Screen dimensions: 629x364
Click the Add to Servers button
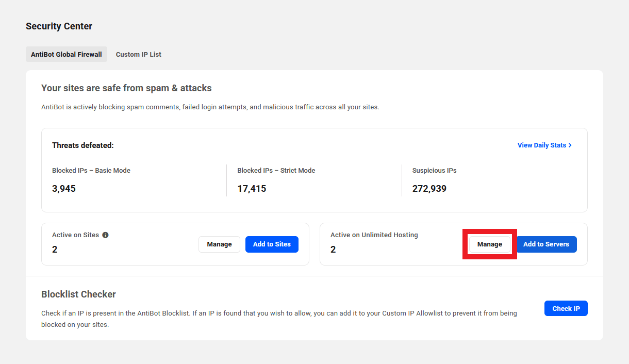(x=546, y=244)
